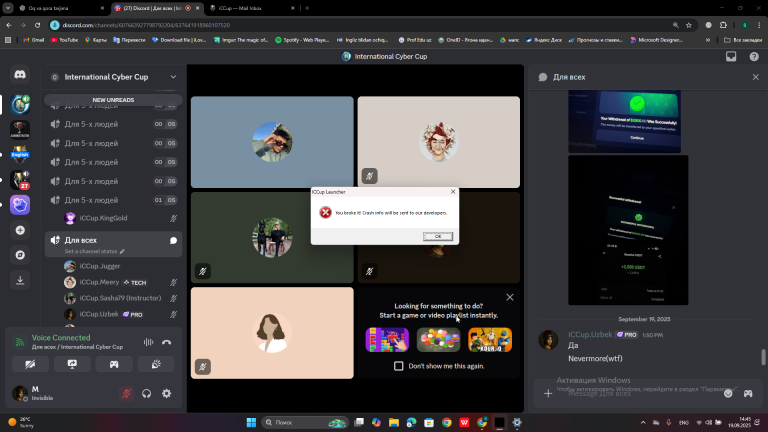Image resolution: width=768 pixels, height=432 pixels.
Task: Share your screen button
Action: tap(72, 364)
